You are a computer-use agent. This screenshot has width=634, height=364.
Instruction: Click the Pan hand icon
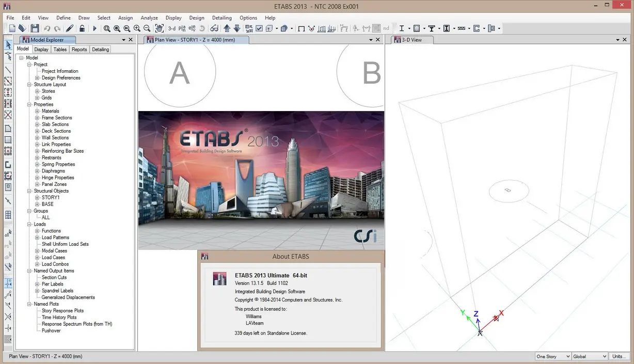tap(160, 28)
